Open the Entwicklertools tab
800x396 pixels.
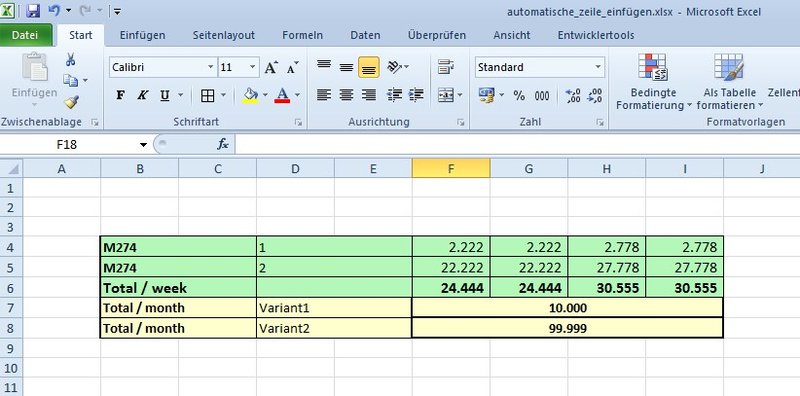coord(596,35)
